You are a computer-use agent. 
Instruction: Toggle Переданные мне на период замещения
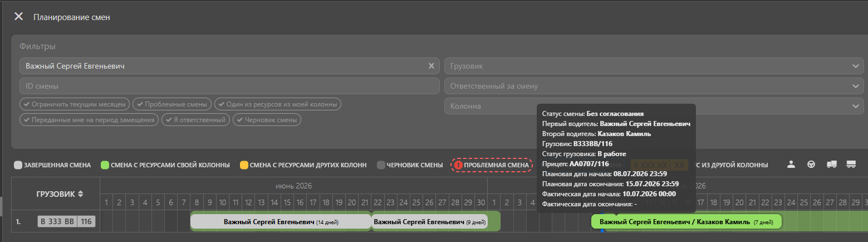click(89, 119)
